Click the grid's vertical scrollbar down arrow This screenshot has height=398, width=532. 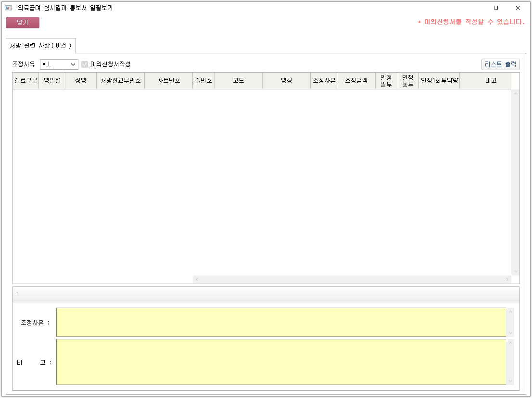(516, 271)
